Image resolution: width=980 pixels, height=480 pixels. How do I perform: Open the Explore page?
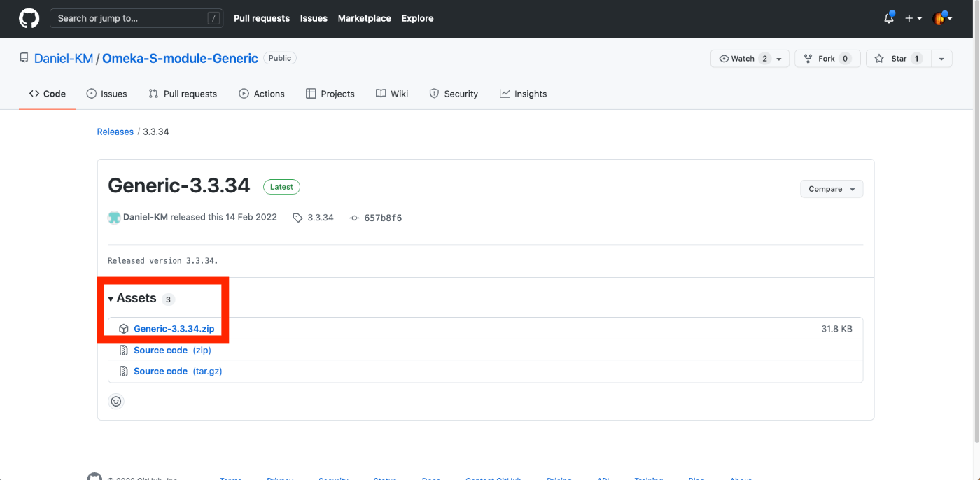pos(417,18)
